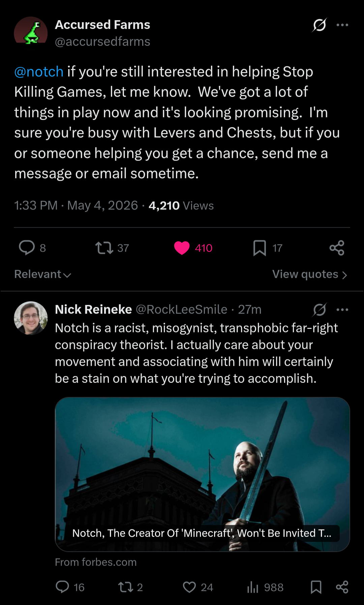Open Grok icon on Nick Reineke reply
Image resolution: width=364 pixels, height=605 pixels.
point(319,309)
